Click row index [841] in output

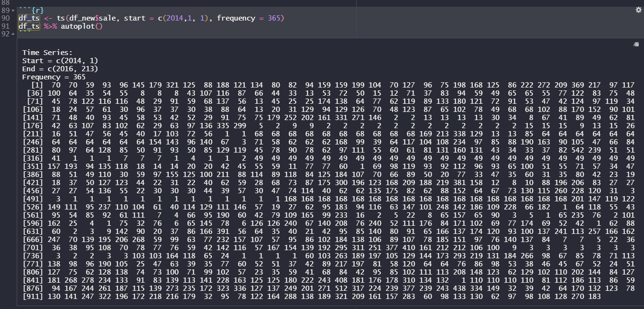[x=33, y=280]
